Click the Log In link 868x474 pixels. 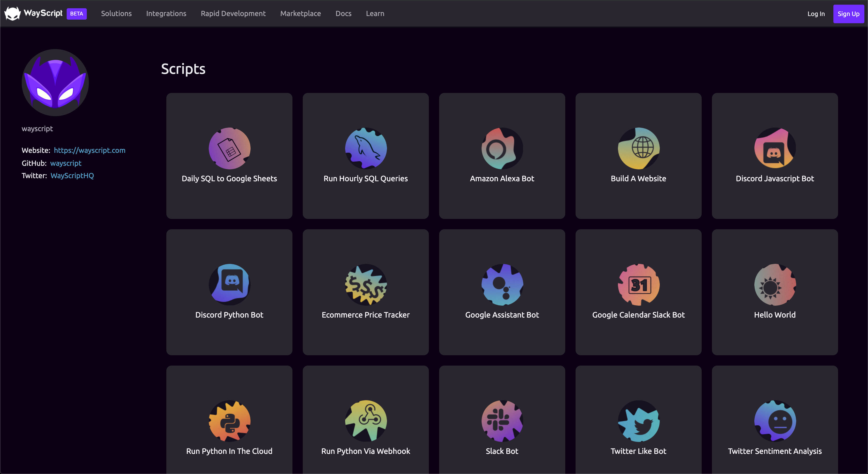click(x=816, y=14)
